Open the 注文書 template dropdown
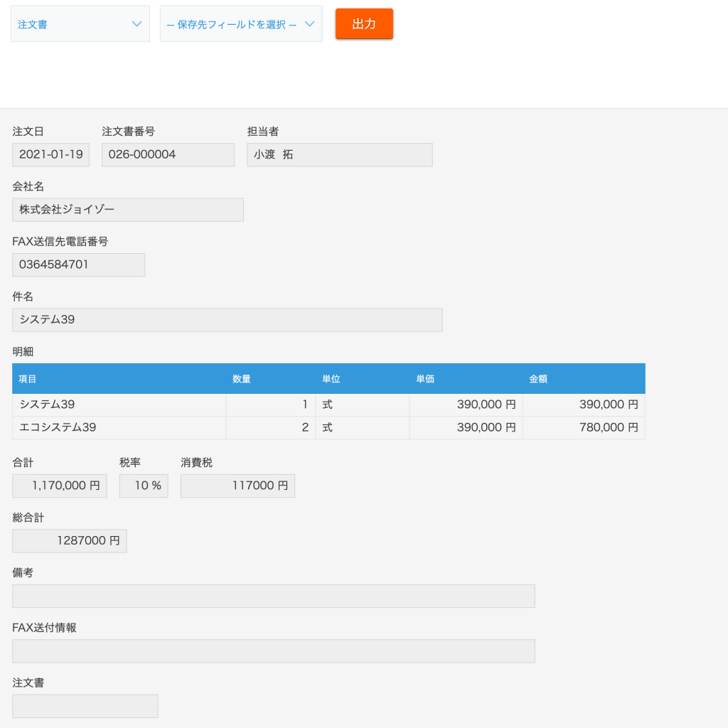 (x=80, y=24)
